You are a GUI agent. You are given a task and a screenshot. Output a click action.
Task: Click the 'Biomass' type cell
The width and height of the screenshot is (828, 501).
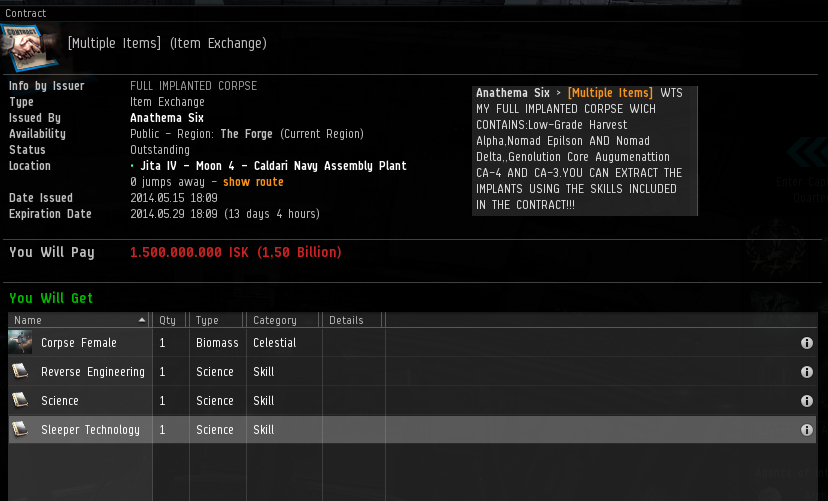pos(217,343)
